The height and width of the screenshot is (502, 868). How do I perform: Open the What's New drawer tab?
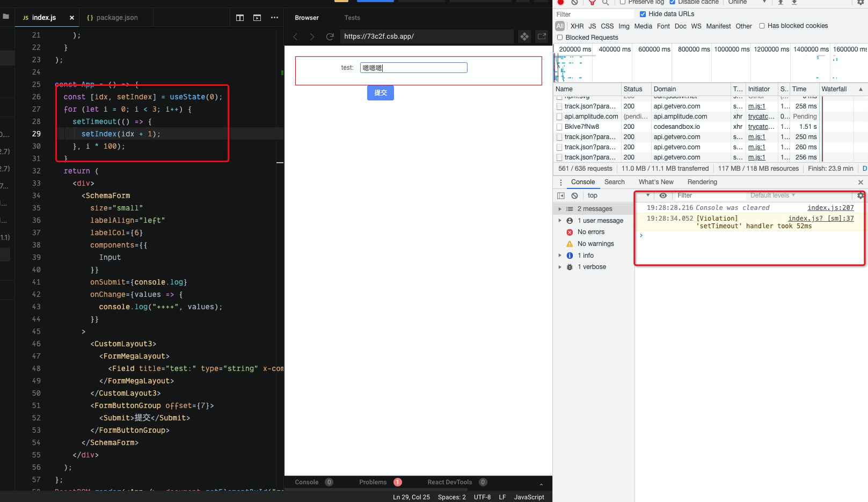[x=656, y=182]
